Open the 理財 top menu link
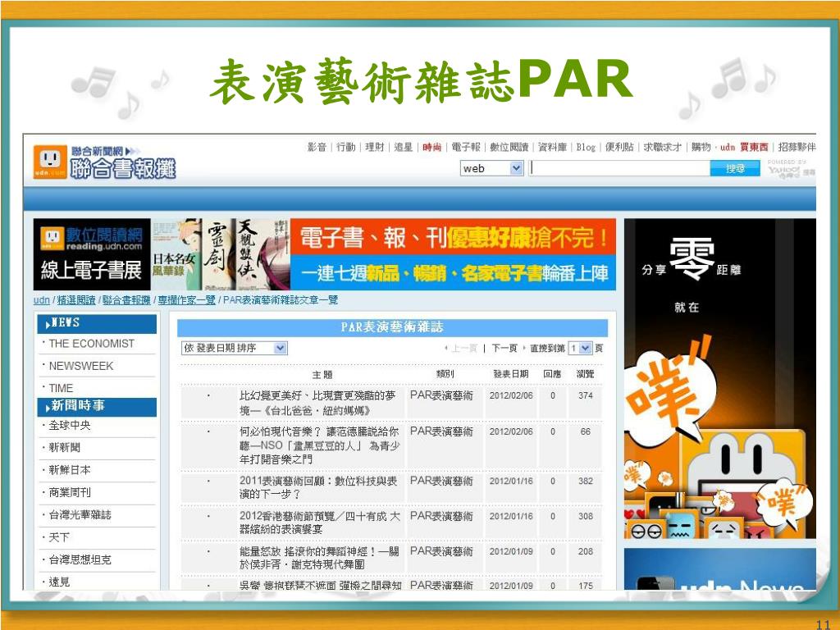Viewport: 840px width, 630px height. tap(374, 147)
